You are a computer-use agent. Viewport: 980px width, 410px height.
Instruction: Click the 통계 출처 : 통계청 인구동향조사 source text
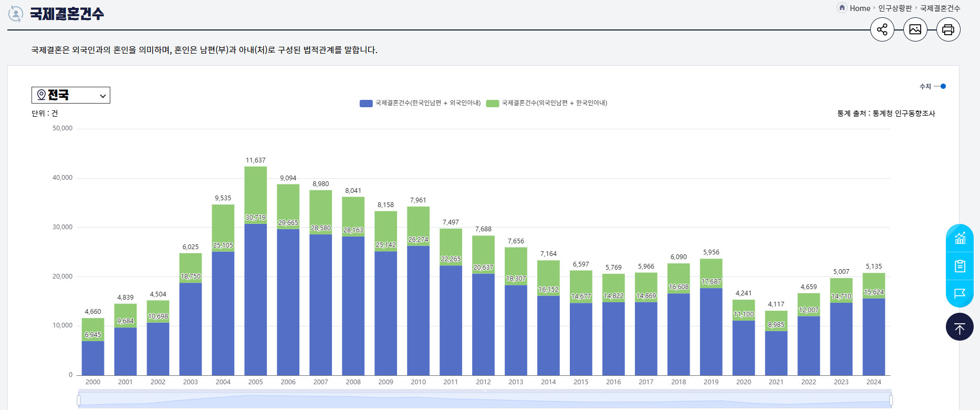[x=886, y=114]
